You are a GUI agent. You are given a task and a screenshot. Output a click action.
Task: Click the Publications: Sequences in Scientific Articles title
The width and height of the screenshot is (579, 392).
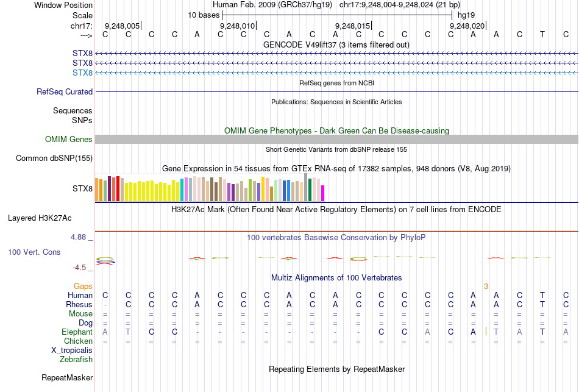click(336, 102)
